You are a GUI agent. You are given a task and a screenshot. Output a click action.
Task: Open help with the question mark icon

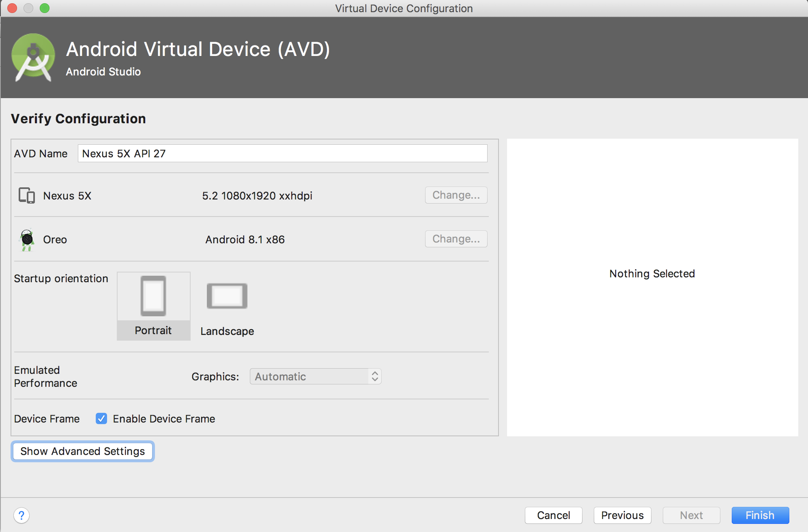(21, 515)
